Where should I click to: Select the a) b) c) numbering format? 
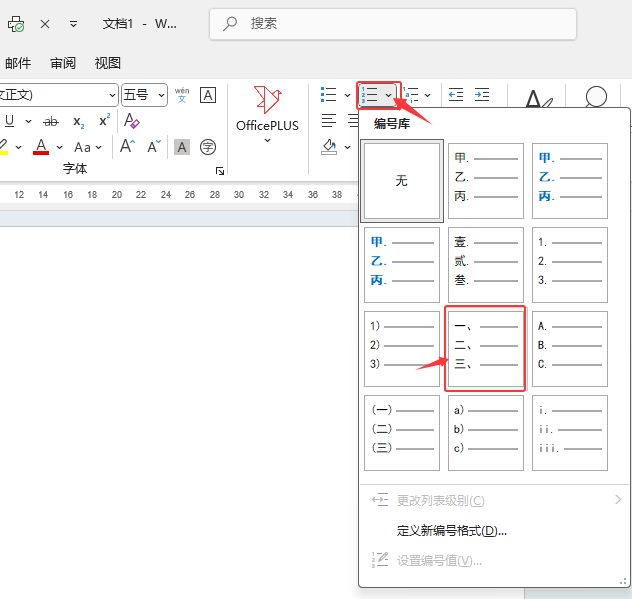(x=486, y=433)
